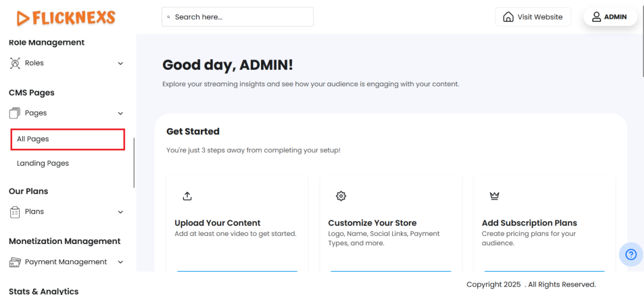Click the Pages stacked-sheets icon

15,113
